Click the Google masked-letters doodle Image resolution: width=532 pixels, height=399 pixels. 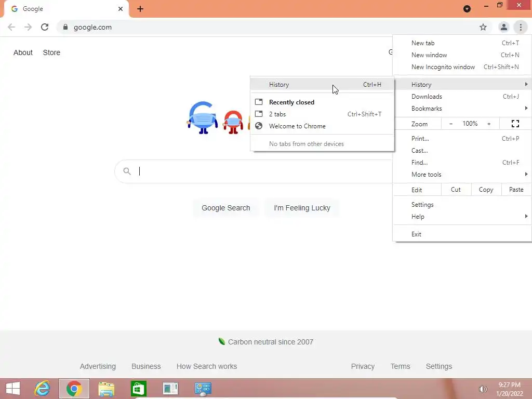(219, 118)
